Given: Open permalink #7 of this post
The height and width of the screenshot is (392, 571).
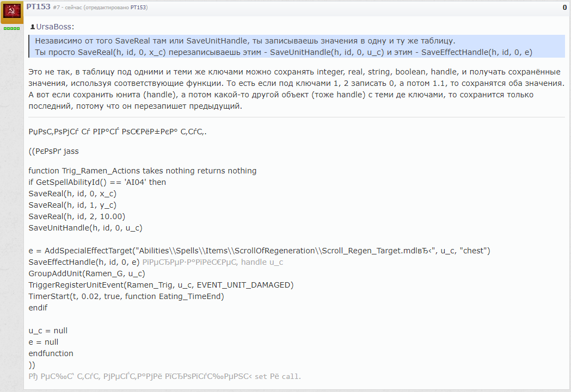Looking at the screenshot, I should click(x=56, y=7).
